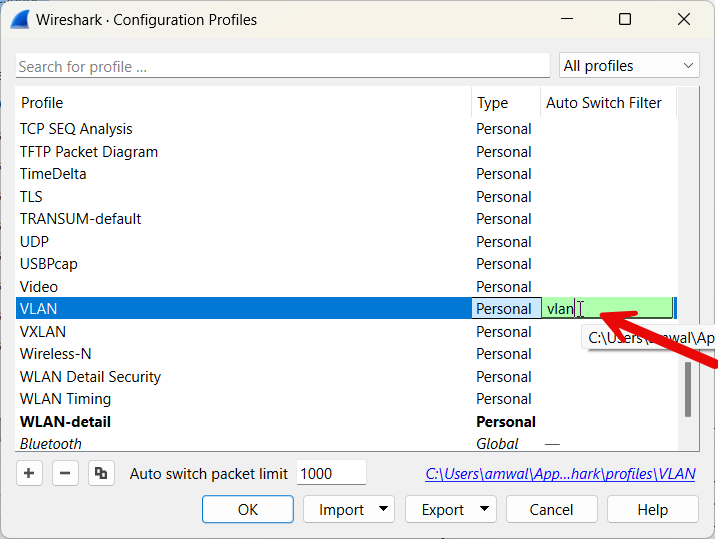Screen dimensions: 718x539
Task: Open Help for configuration profiles
Action: coord(651,509)
